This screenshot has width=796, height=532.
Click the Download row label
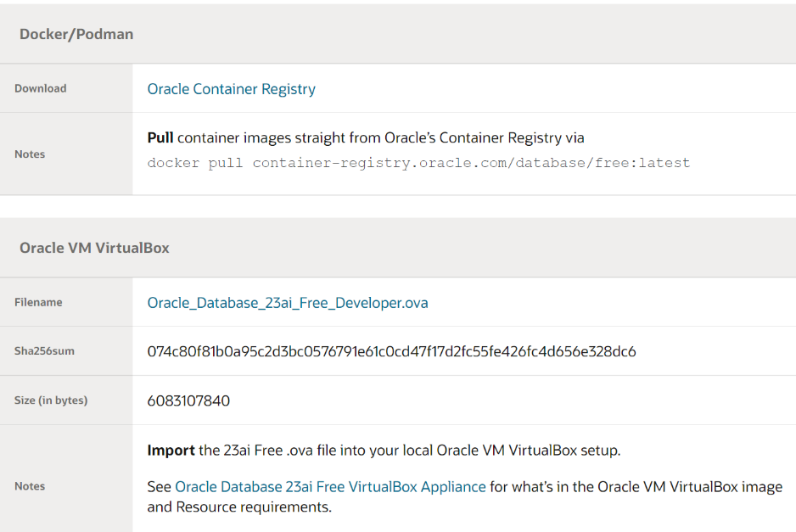click(x=40, y=88)
